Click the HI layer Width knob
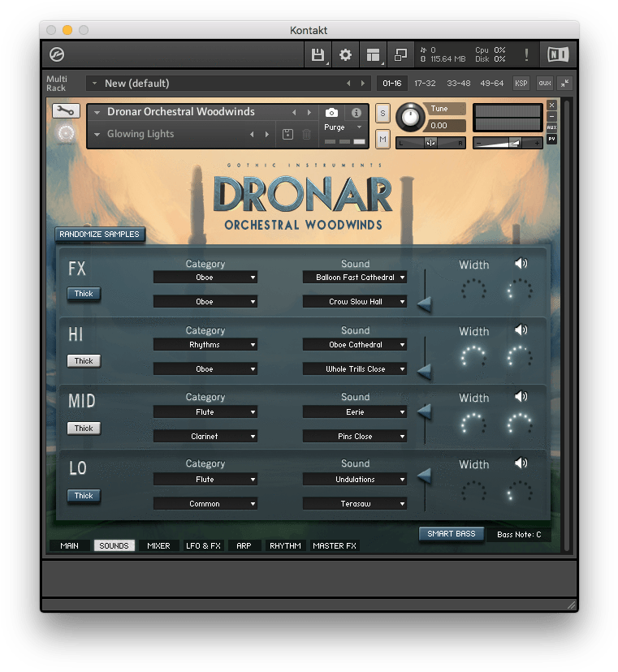The image size is (618, 672). coord(473,356)
